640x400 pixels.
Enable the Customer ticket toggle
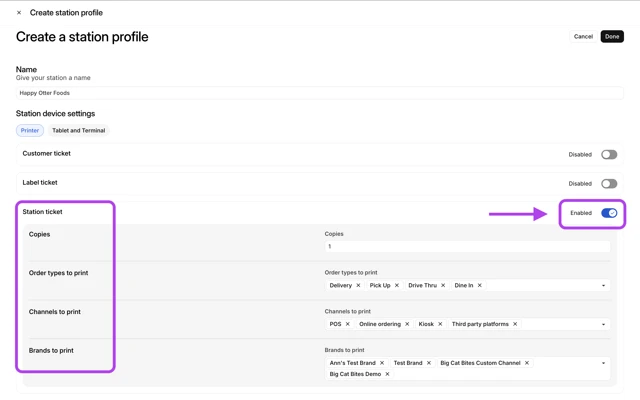[608, 155]
